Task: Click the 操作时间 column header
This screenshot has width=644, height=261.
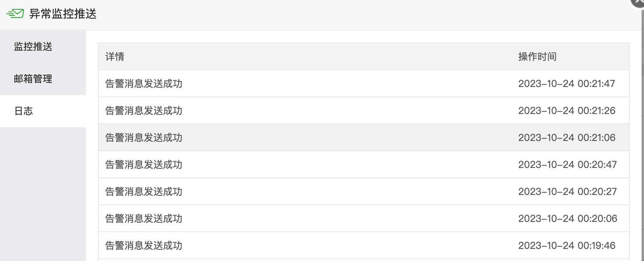Action: [537, 57]
